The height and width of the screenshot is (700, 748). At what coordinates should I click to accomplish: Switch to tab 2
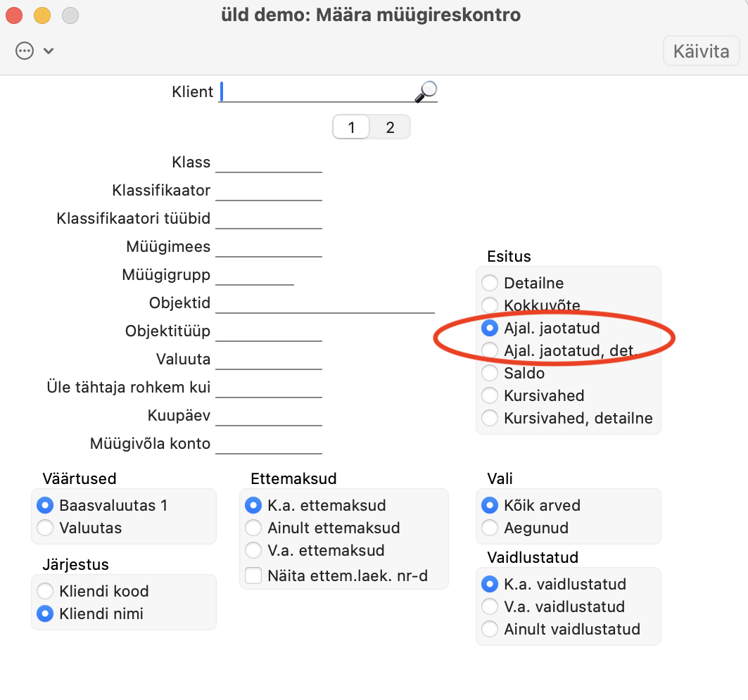point(390,127)
